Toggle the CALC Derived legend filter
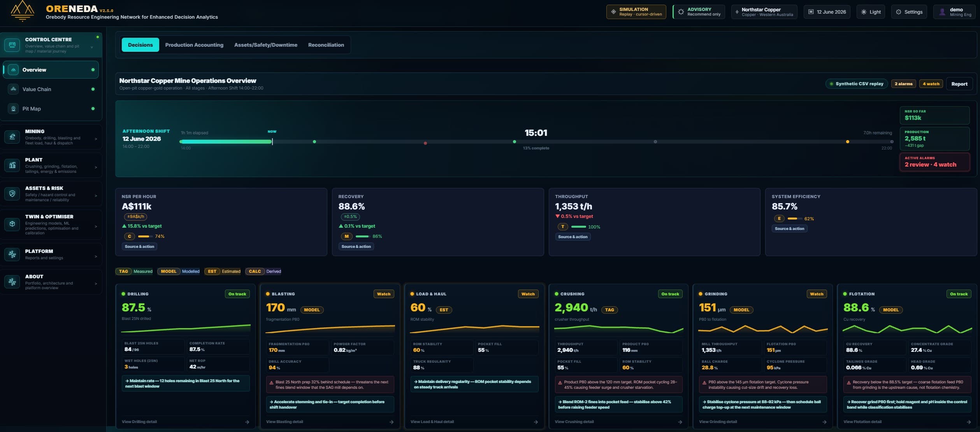 point(263,271)
